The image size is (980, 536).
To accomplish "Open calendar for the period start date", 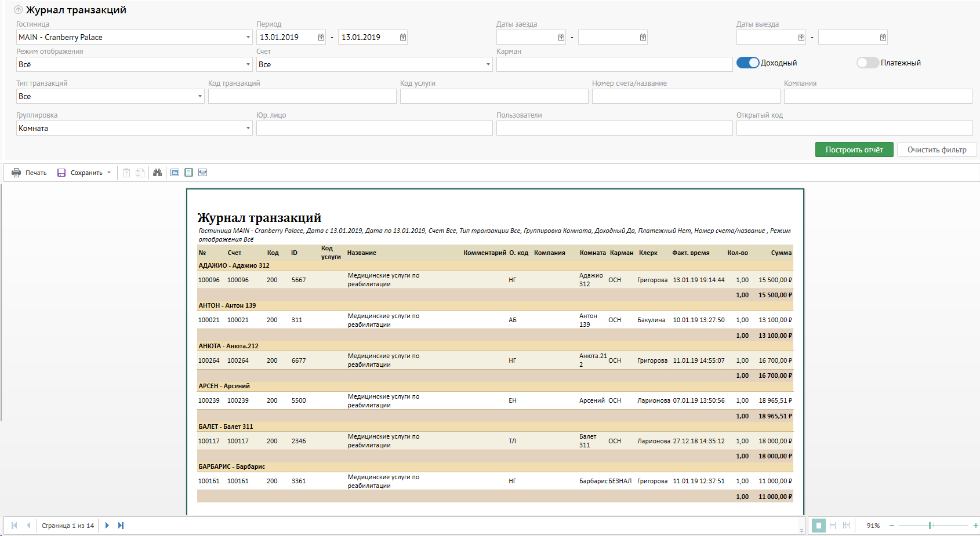I will [x=321, y=37].
